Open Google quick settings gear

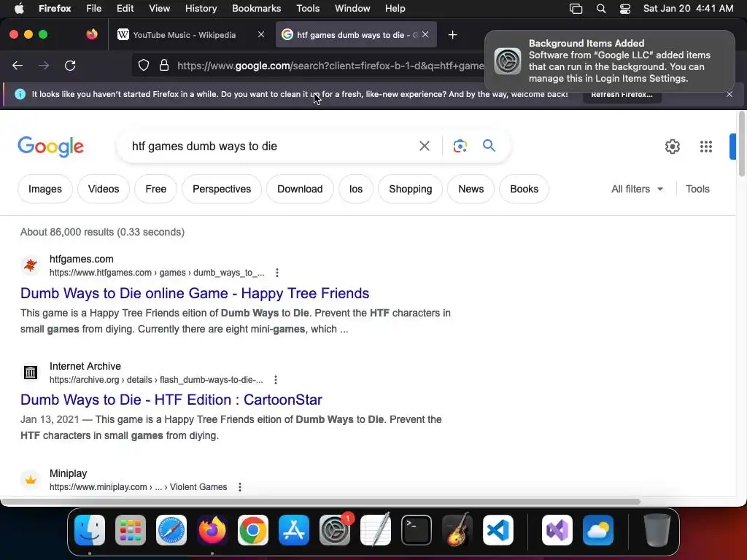point(672,146)
